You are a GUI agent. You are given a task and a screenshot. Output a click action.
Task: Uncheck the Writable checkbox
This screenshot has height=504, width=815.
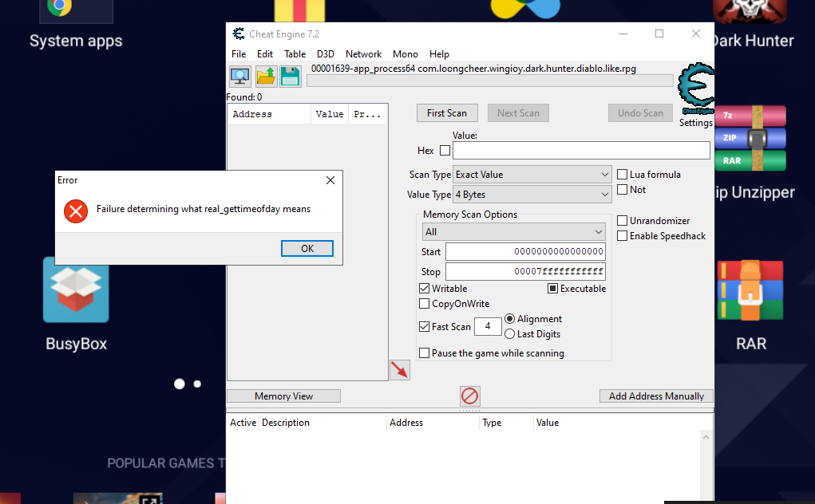coord(424,288)
